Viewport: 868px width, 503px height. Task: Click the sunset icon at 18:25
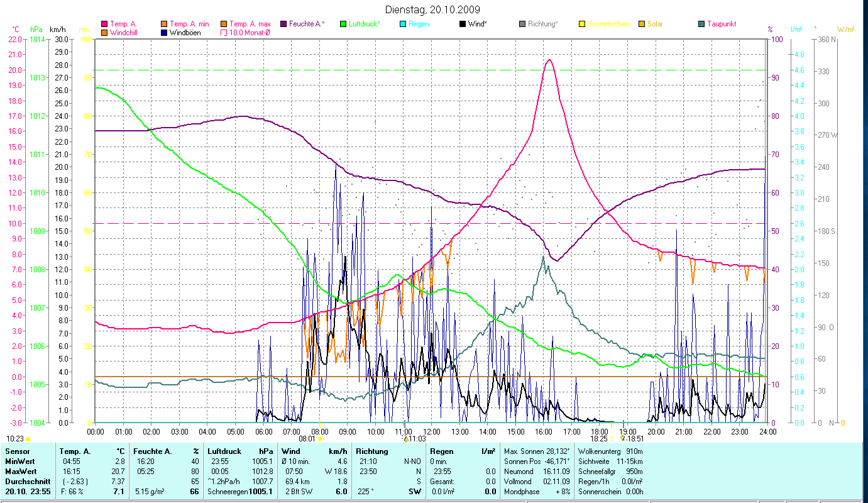click(x=611, y=439)
